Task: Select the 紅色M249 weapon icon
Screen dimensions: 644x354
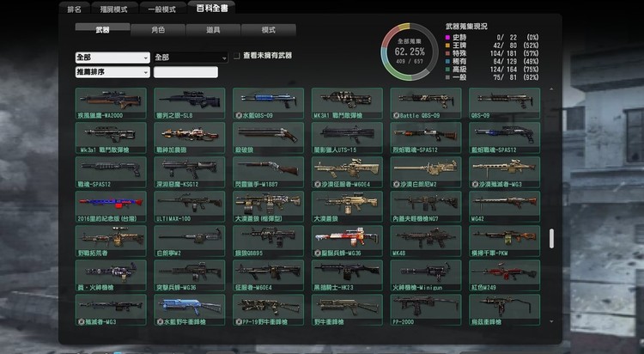Action: click(501, 275)
